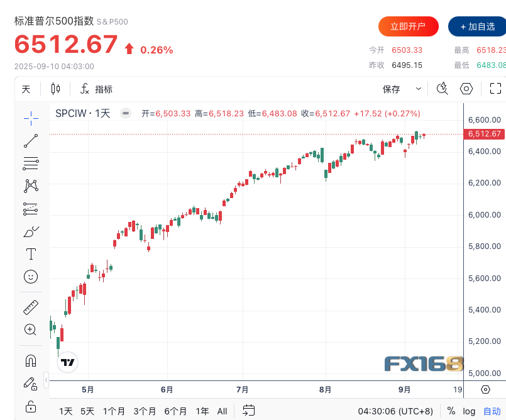506x420 pixels.
Task: Click the 9月 label on time axis
Action: click(405, 390)
